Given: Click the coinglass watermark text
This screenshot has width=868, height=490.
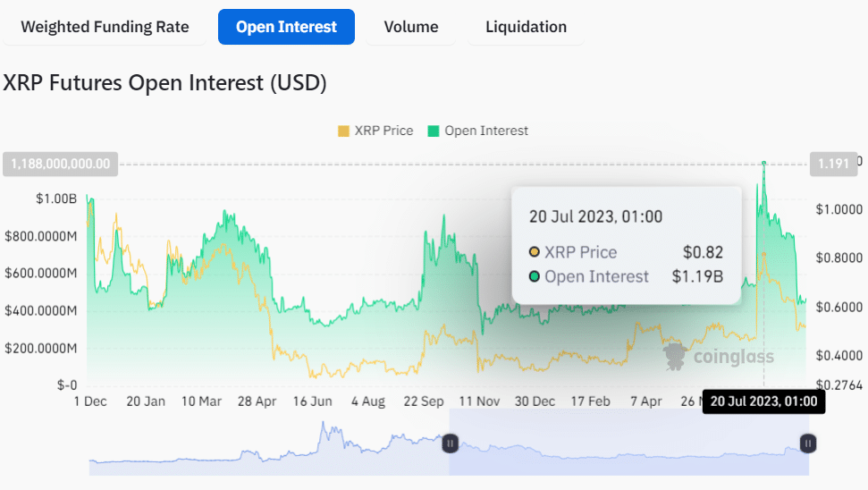Looking at the screenshot, I should [x=734, y=357].
